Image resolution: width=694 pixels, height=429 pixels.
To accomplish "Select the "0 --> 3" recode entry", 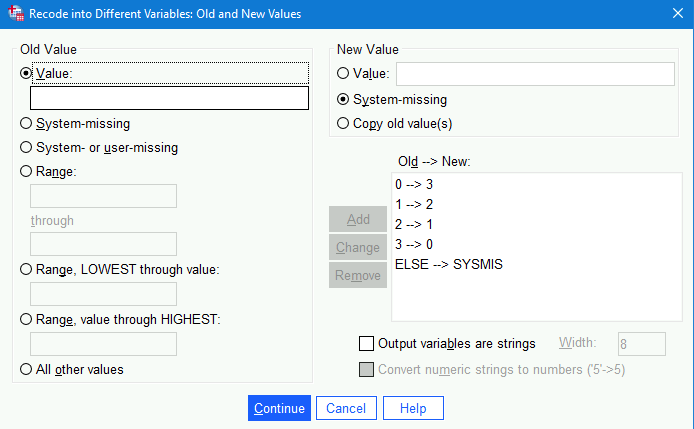I will [x=414, y=184].
